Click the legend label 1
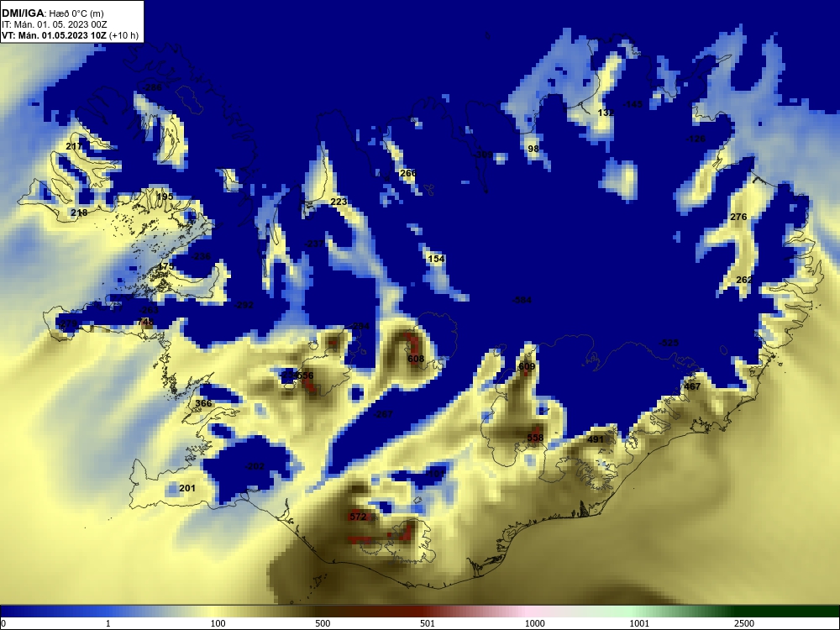The height and width of the screenshot is (630, 840). 108,623
